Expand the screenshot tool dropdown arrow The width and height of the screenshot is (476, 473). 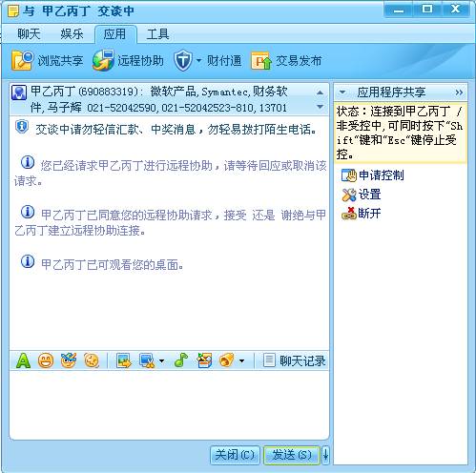pyautogui.click(x=161, y=361)
